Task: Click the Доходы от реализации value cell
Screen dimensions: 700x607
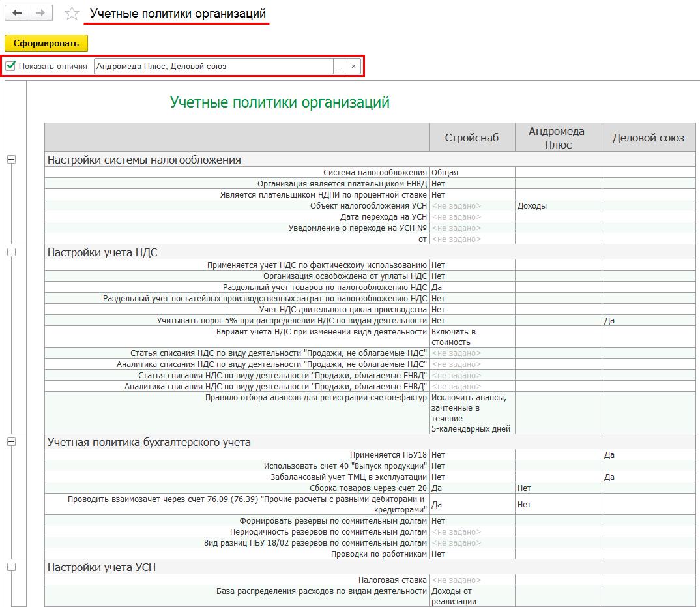Action: [x=472, y=597]
